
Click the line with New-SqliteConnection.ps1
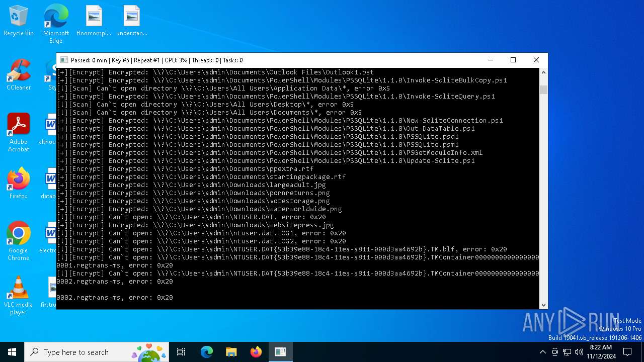280,121
